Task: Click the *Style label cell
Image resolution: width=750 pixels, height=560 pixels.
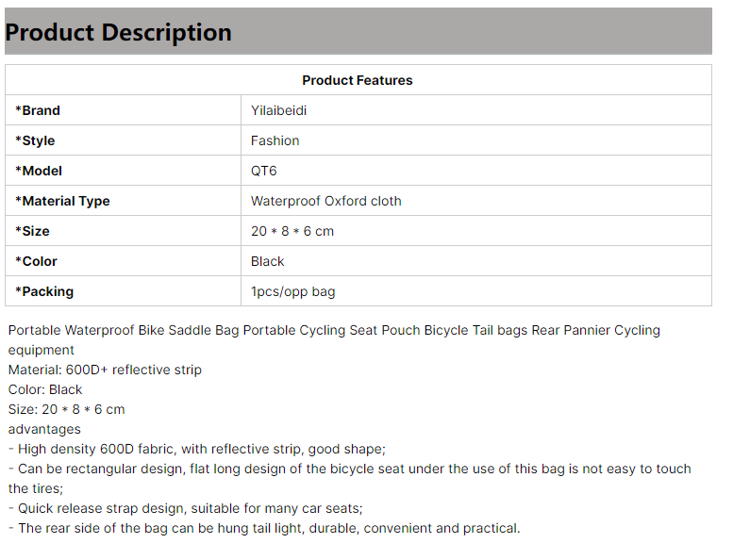Action: pyautogui.click(x=123, y=140)
